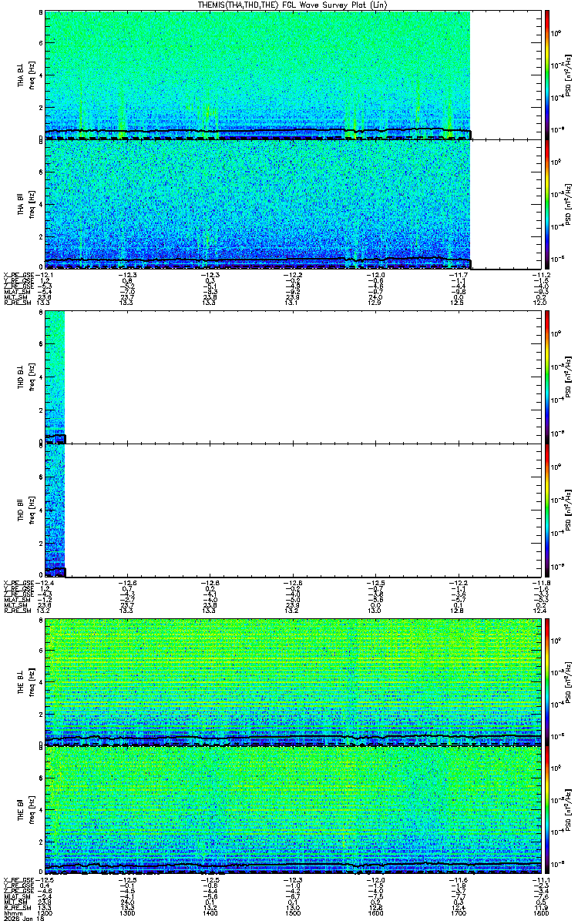
Task: Click the narrow THD B-parallel data strip
Action: (55, 510)
